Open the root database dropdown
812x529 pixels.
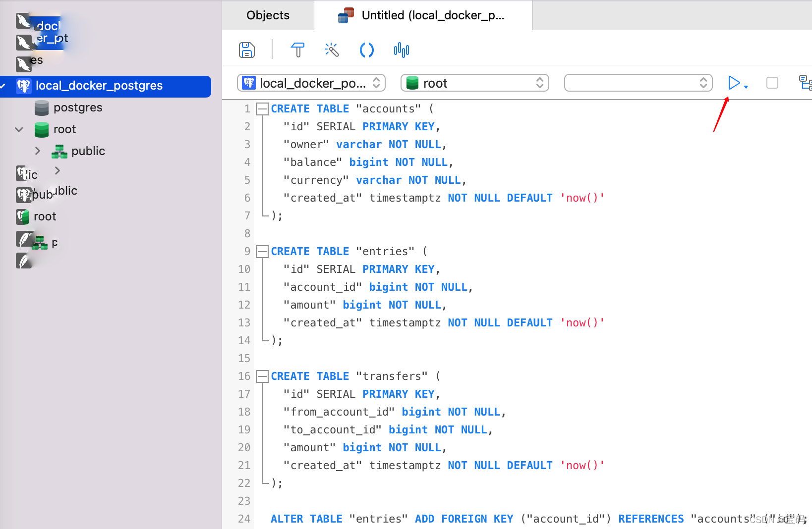475,83
